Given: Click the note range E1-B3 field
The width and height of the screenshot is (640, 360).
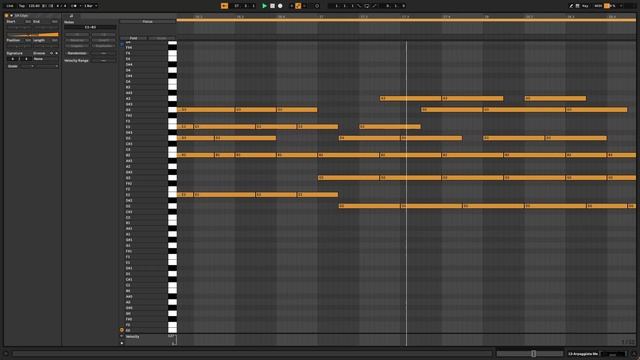Looking at the screenshot, I should (x=90, y=27).
